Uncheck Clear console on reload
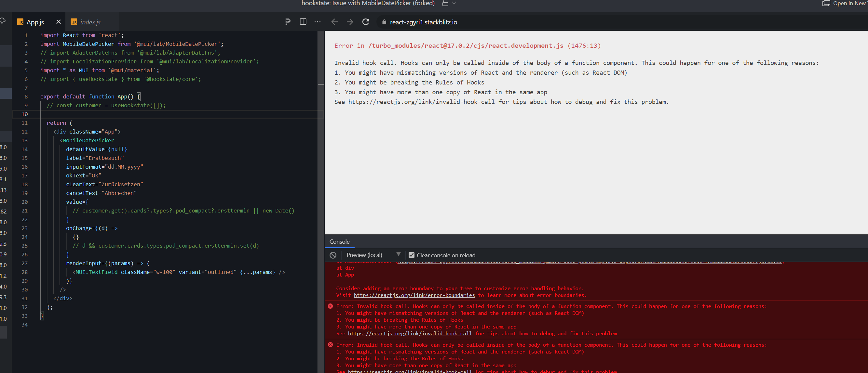 tap(412, 255)
